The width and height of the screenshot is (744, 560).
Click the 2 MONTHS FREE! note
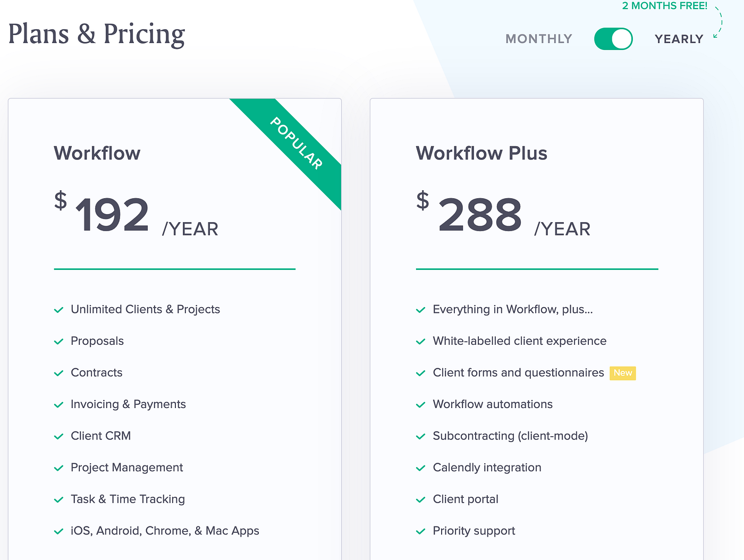(x=665, y=6)
